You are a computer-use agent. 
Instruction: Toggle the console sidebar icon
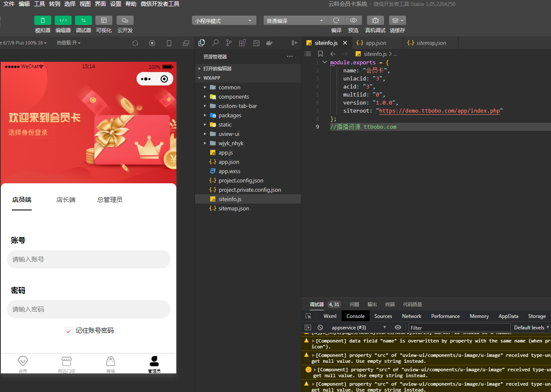(308, 328)
